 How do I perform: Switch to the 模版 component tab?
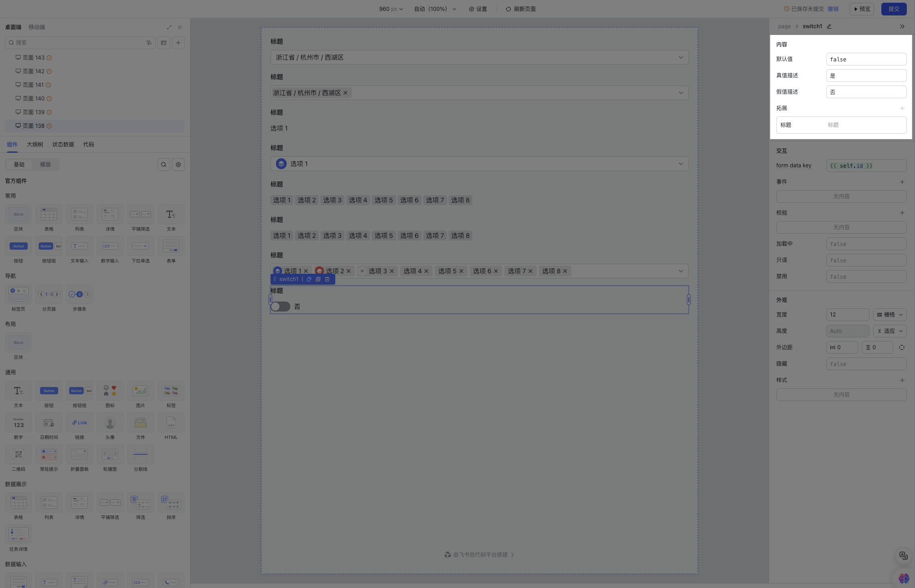45,165
